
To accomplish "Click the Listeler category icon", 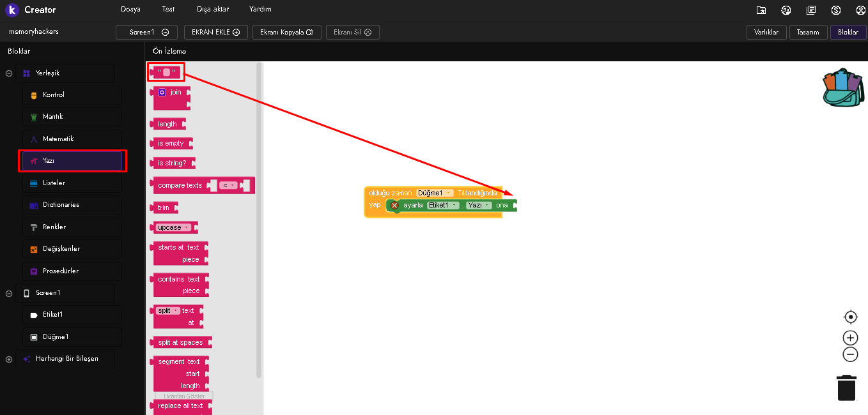I will pos(34,183).
